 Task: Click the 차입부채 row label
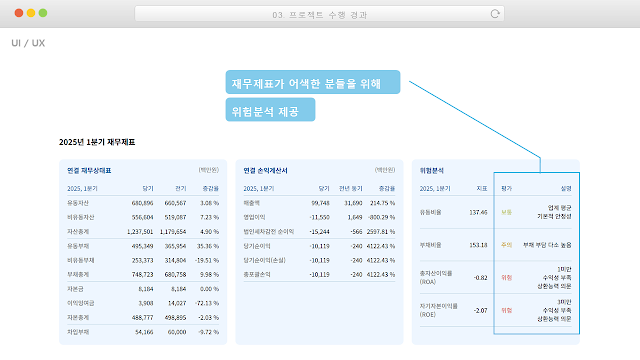tap(78, 332)
